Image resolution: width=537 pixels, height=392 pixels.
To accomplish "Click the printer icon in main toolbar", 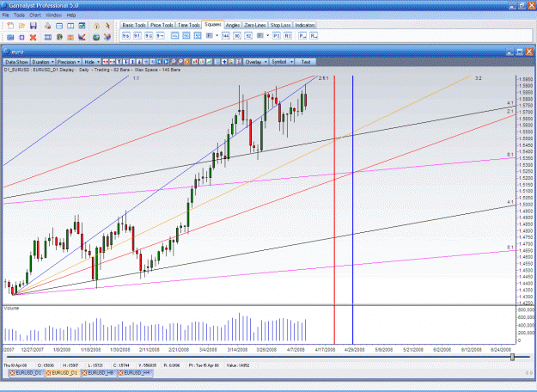I will tap(47, 26).
